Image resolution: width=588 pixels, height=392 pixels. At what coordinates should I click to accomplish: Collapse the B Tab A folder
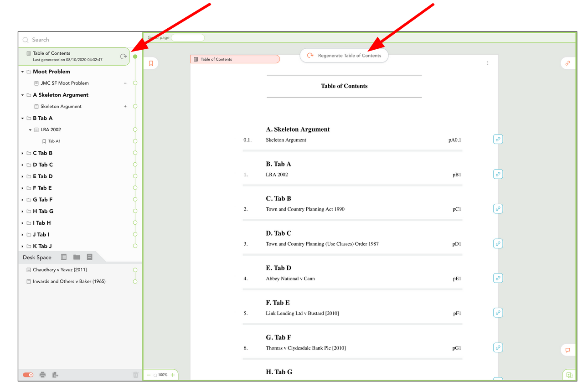23,118
